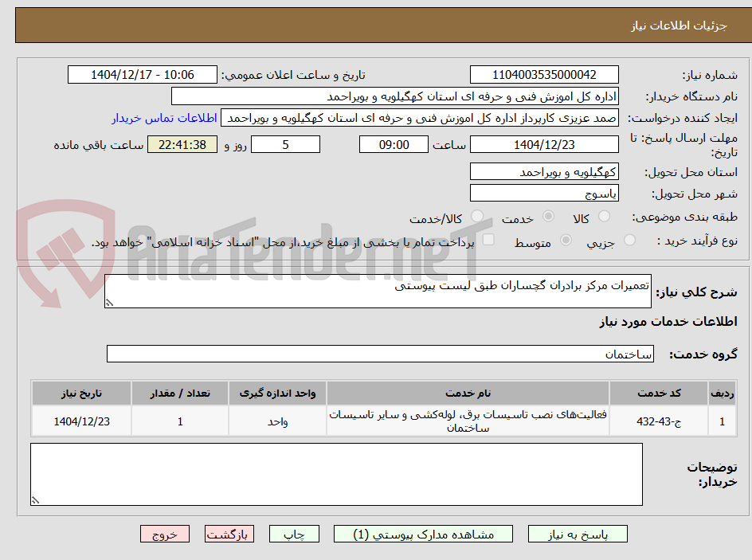Click the table date cell 1404/12/23
Image resolution: width=752 pixels, height=560 pixels.
pos(81,421)
